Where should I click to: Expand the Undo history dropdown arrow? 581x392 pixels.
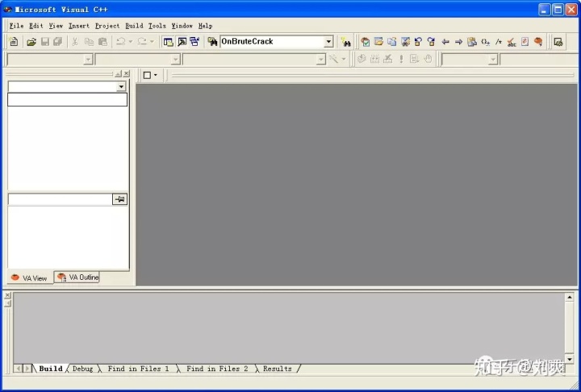(131, 41)
